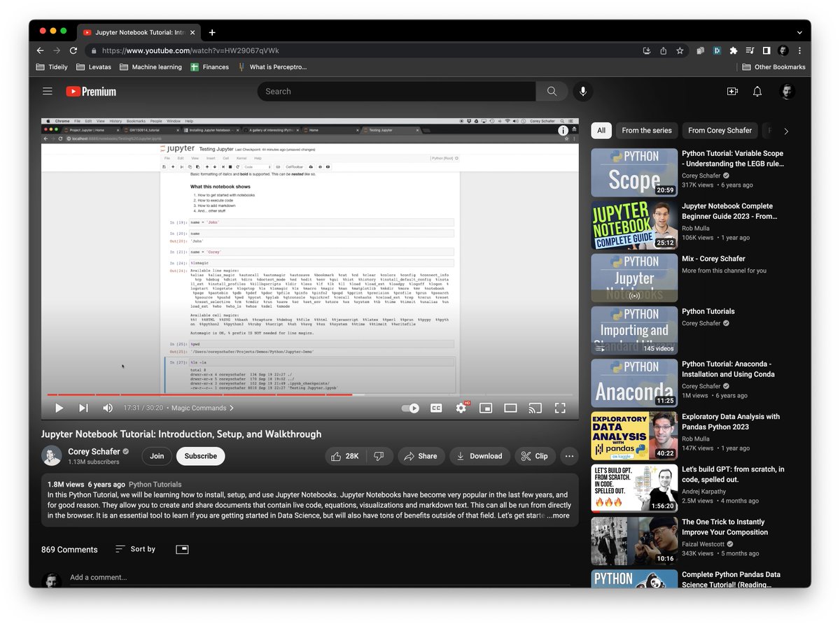Open Chrome three-dot menu
The height and width of the screenshot is (626, 840).
[x=799, y=50]
